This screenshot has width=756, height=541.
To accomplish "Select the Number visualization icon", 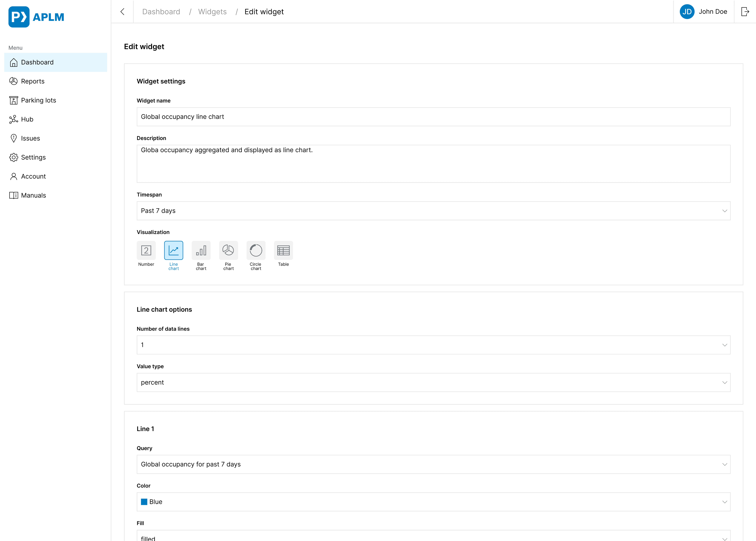I will click(x=146, y=250).
